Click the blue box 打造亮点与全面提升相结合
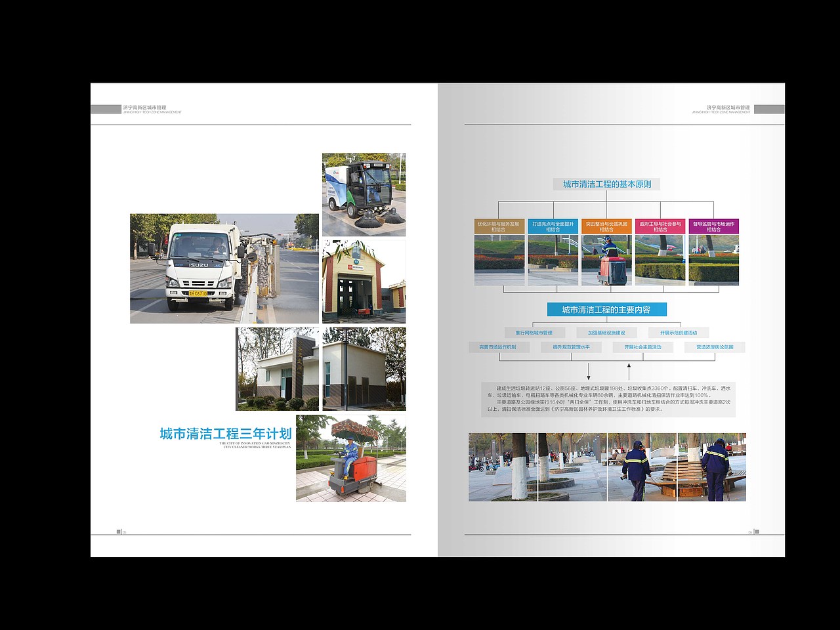The height and width of the screenshot is (630, 840). click(x=553, y=226)
